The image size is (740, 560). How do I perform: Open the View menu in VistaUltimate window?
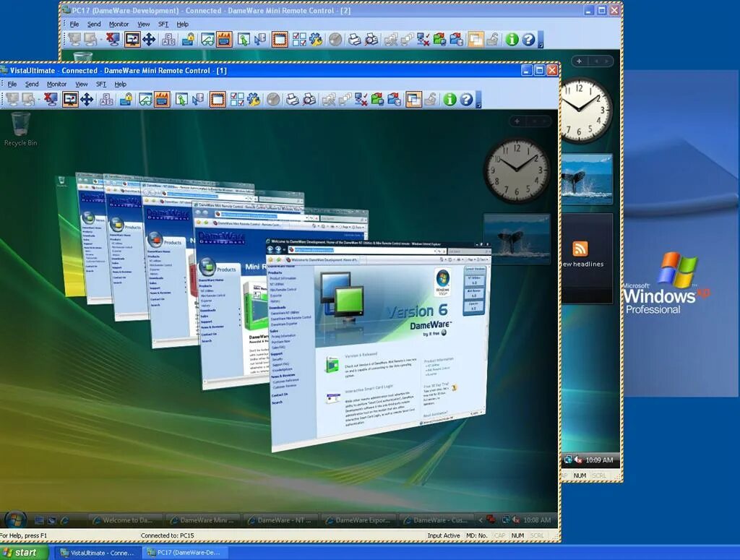pos(82,84)
